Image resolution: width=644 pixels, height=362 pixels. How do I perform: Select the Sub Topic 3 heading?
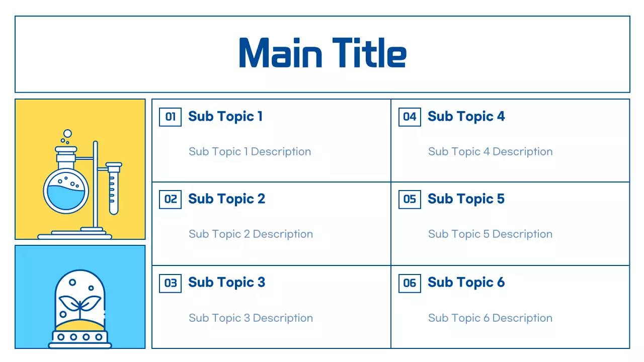point(226,283)
